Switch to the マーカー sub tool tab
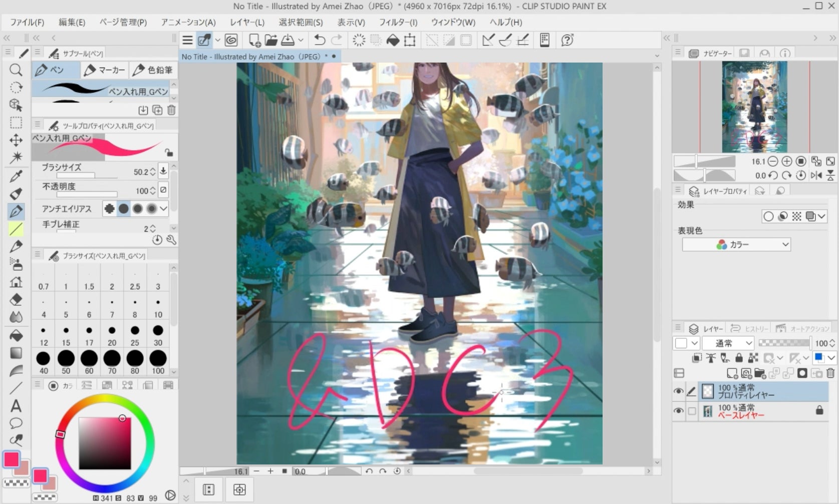This screenshot has width=839, height=504. click(x=105, y=70)
